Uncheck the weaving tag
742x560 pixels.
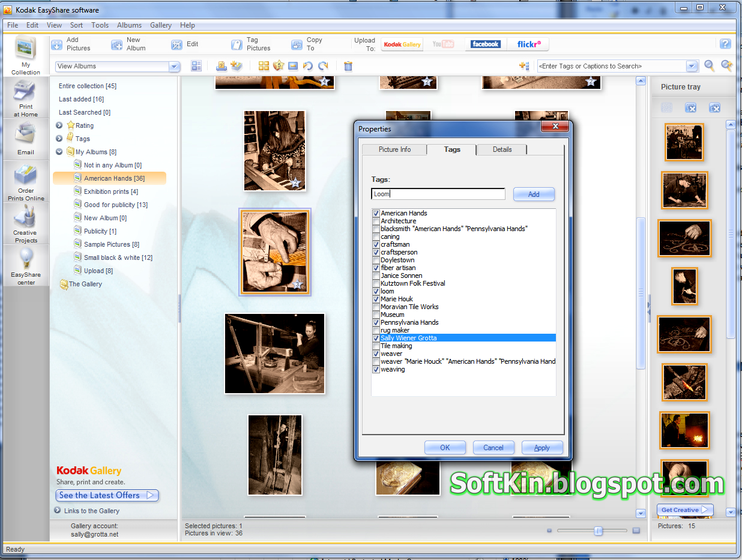tap(376, 369)
